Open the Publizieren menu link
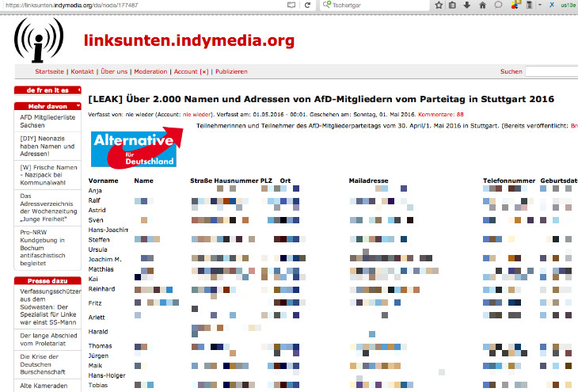This screenshot has height=392, width=578. coord(231,71)
